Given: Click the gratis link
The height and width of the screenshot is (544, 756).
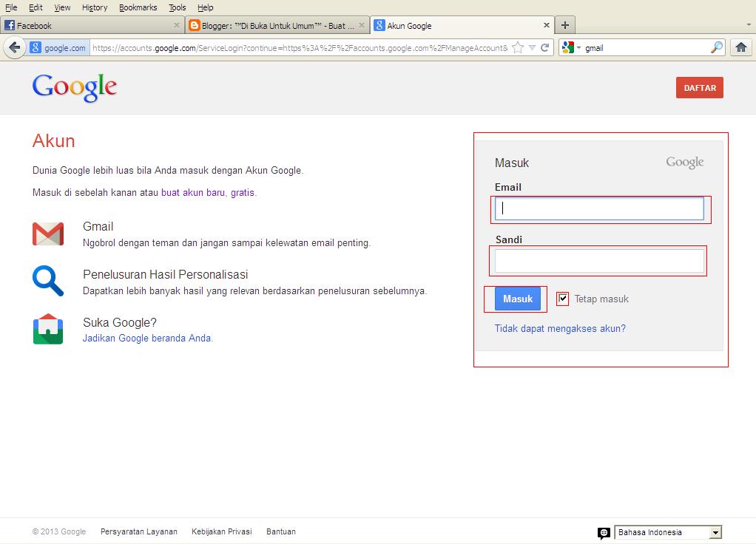Looking at the screenshot, I should pyautogui.click(x=243, y=192).
